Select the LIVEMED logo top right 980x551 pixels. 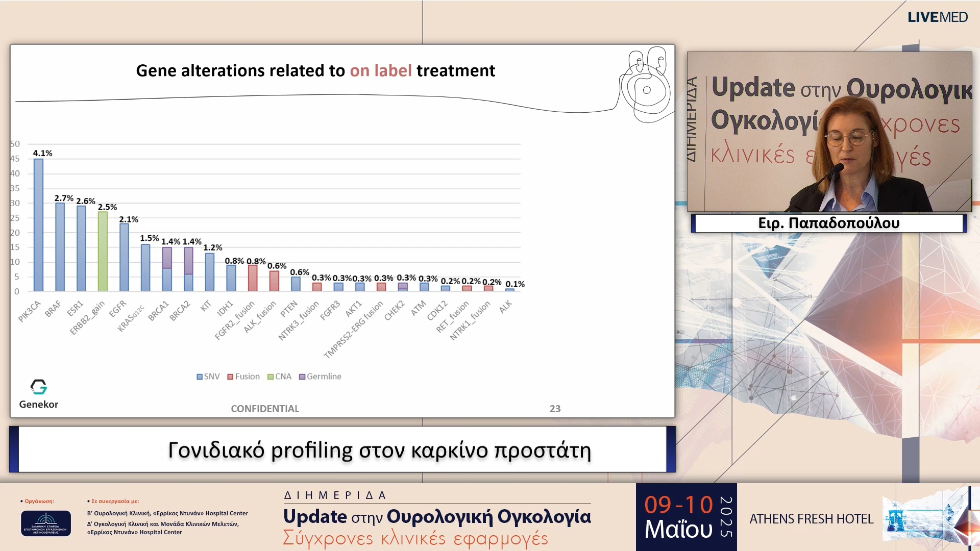[x=937, y=17]
